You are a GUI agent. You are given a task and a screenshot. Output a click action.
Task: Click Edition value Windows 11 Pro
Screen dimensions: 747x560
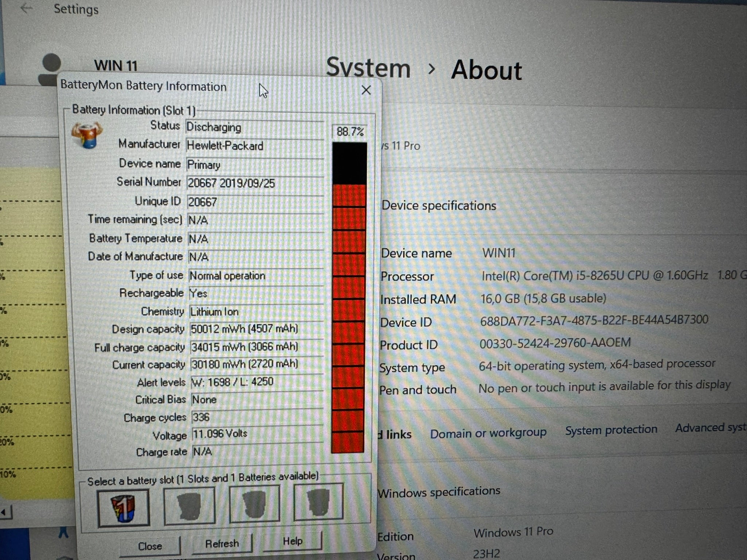click(514, 532)
